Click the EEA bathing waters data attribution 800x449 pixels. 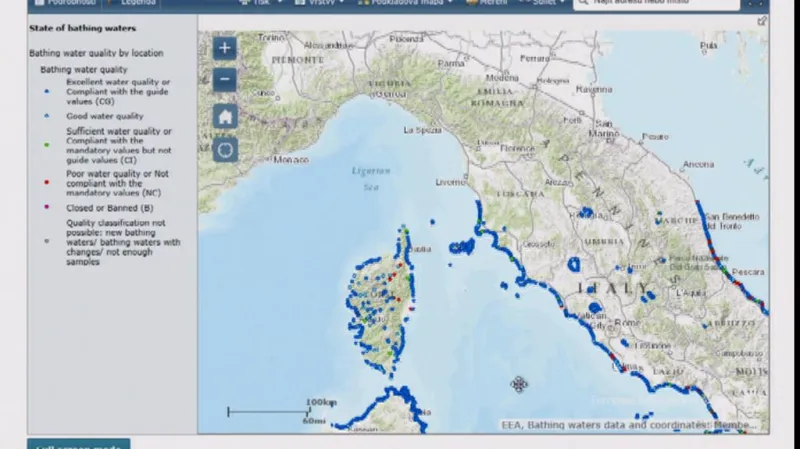[629, 425]
